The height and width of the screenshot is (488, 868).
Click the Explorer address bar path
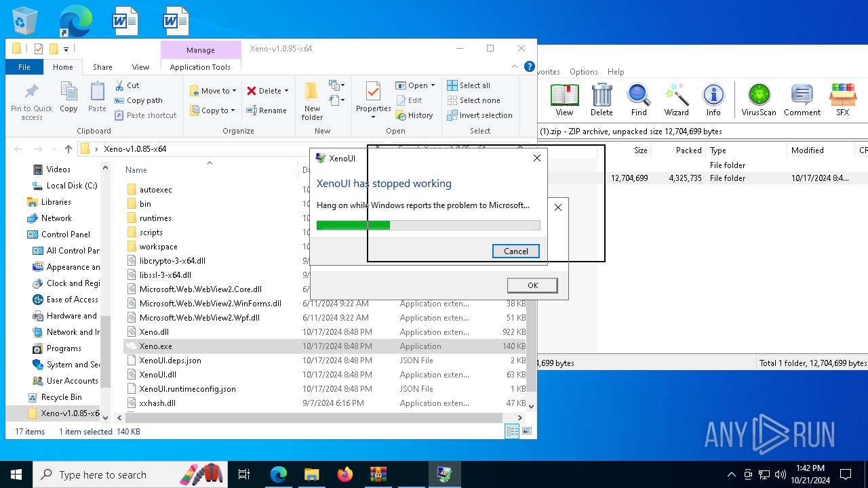(135, 149)
